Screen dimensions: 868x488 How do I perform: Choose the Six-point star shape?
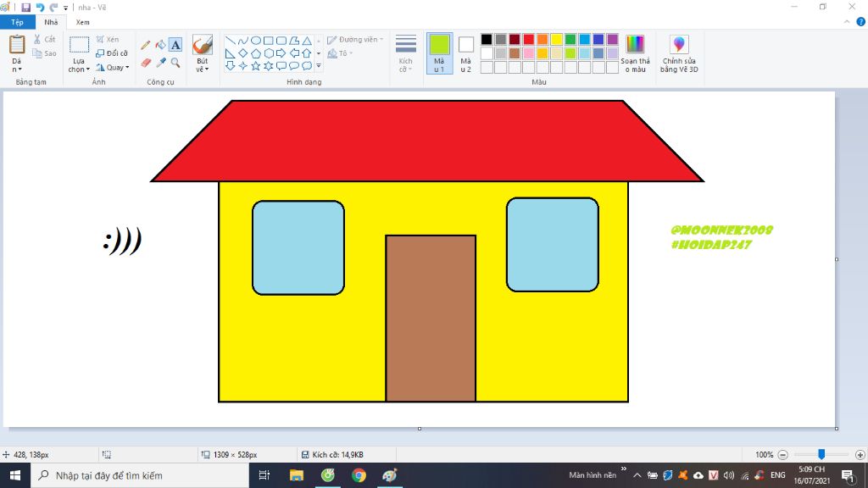pos(269,66)
